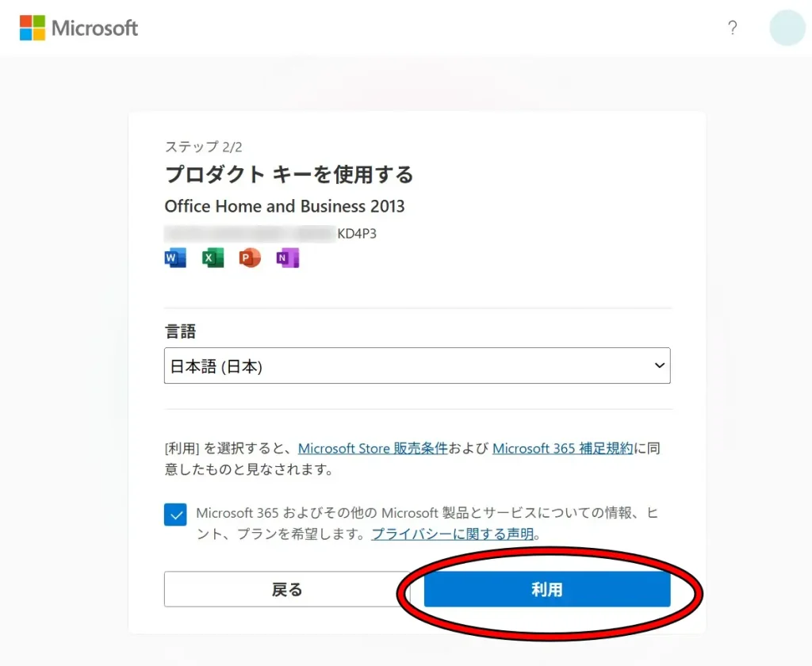The height and width of the screenshot is (666, 812).
Task: Click the PowerPoint app icon
Action: pyautogui.click(x=249, y=257)
